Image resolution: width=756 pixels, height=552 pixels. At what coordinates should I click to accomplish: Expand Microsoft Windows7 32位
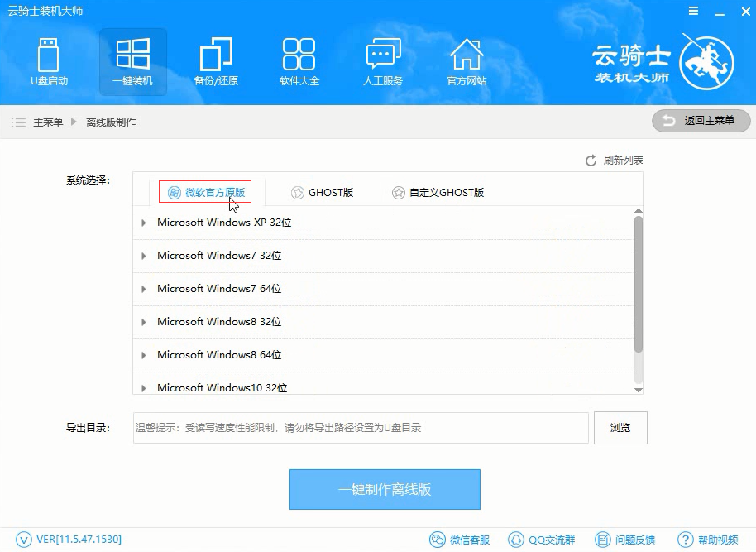pos(143,256)
